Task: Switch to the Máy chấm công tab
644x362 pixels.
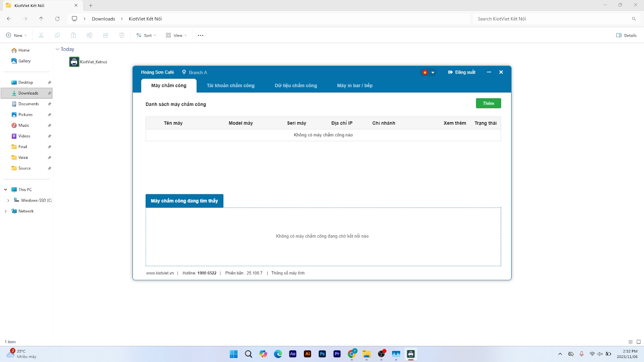Action: [169, 86]
